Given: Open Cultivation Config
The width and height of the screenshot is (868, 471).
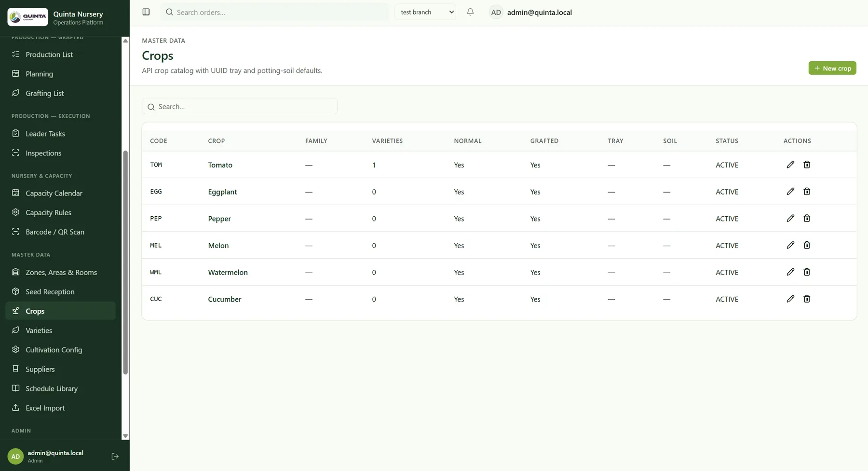Looking at the screenshot, I should click(x=60, y=350).
